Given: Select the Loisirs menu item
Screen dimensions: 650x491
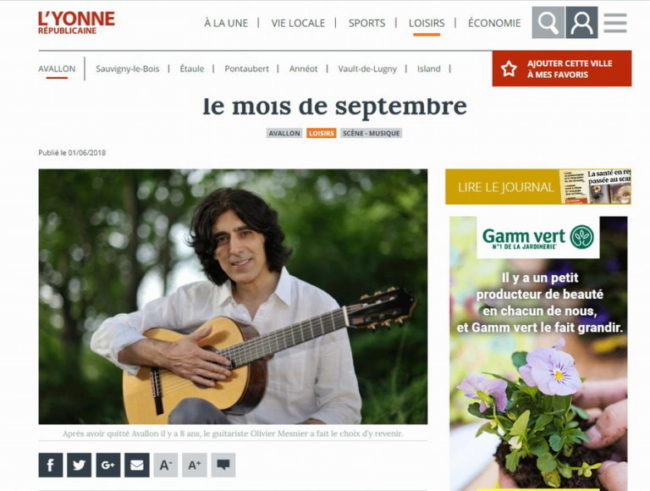Looking at the screenshot, I should (427, 23).
